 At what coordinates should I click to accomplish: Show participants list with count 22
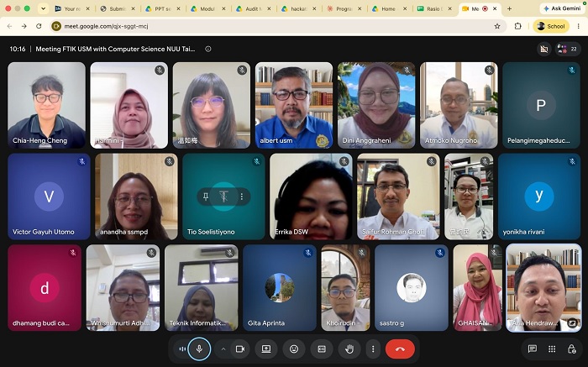click(568, 49)
